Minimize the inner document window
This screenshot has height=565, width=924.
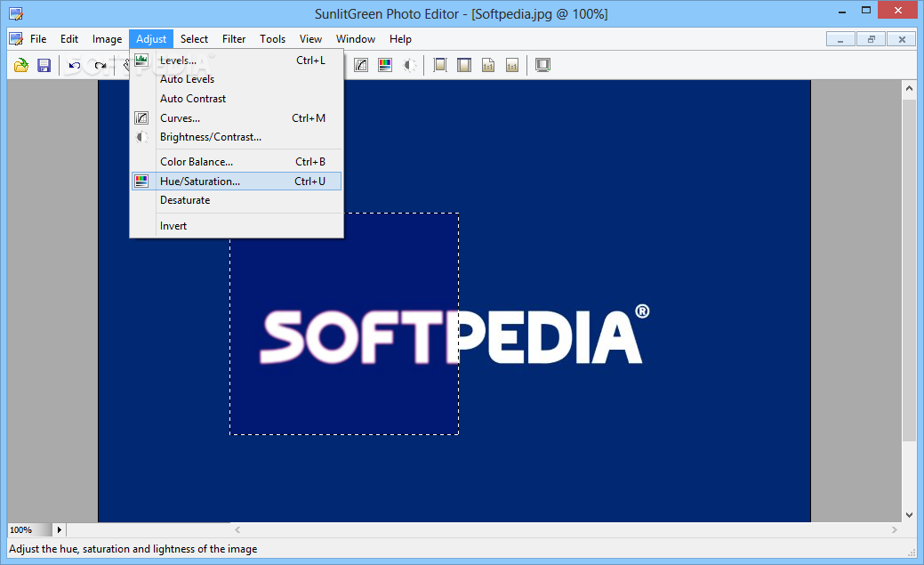point(840,39)
